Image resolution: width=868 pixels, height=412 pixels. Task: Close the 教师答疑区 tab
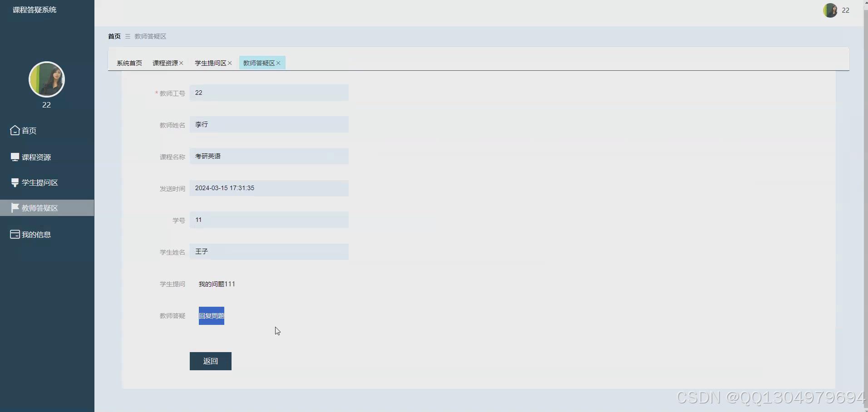[x=278, y=63]
